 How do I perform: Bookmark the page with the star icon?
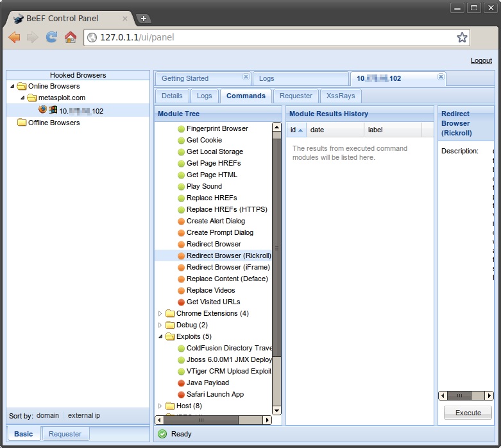coord(462,37)
